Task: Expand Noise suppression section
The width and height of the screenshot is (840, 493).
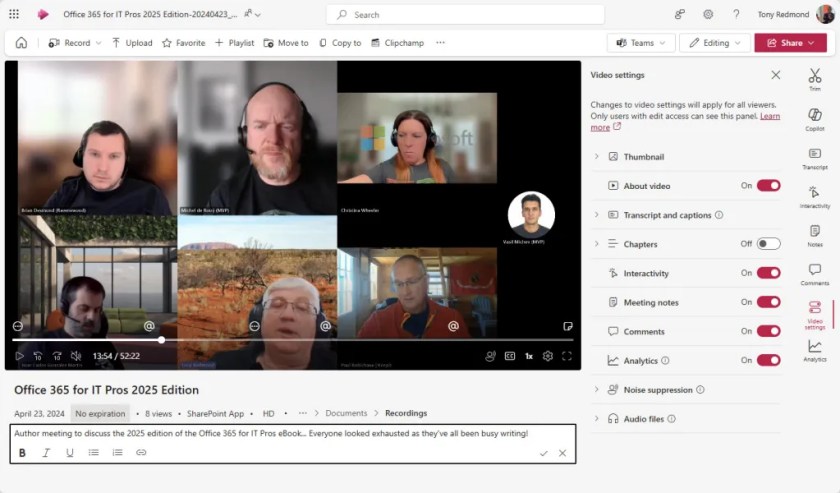Action: 596,390
